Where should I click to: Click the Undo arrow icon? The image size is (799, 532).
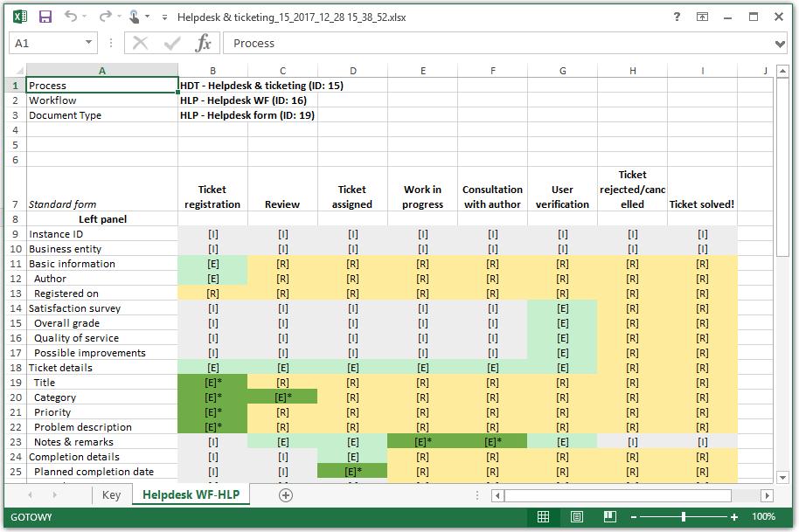click(x=70, y=17)
